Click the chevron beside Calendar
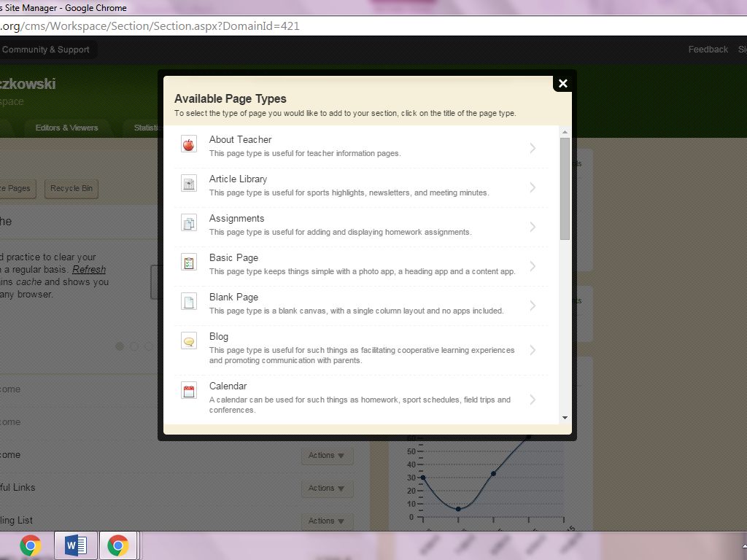Image resolution: width=747 pixels, height=560 pixels. click(533, 400)
